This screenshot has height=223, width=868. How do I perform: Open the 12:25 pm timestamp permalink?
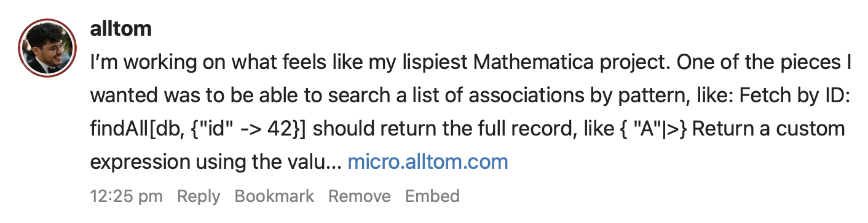(x=127, y=197)
